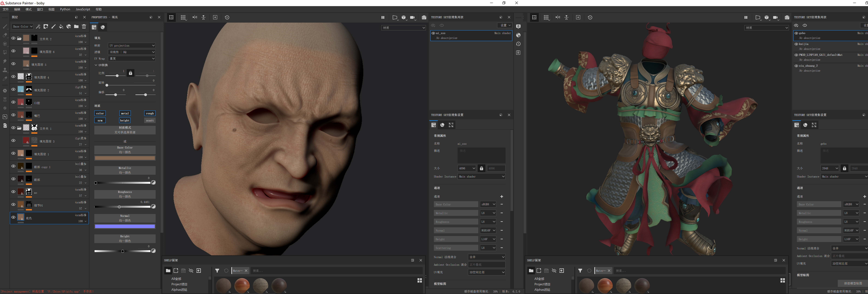This screenshot has width=868, height=294.
Task: Click the Base Color uniform color swatch
Action: click(x=125, y=158)
